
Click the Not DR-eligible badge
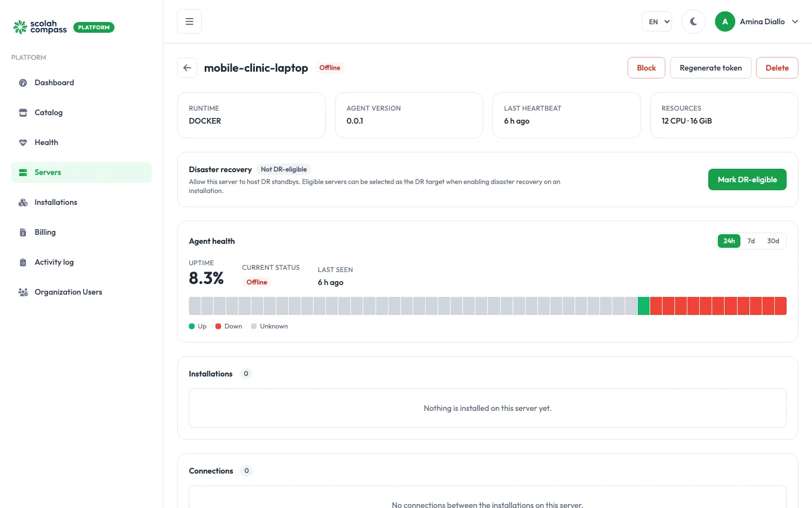[284, 169]
